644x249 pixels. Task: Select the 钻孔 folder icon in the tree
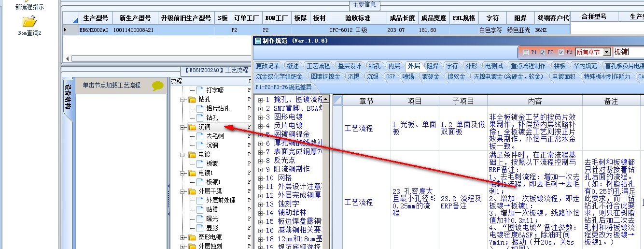click(193, 100)
